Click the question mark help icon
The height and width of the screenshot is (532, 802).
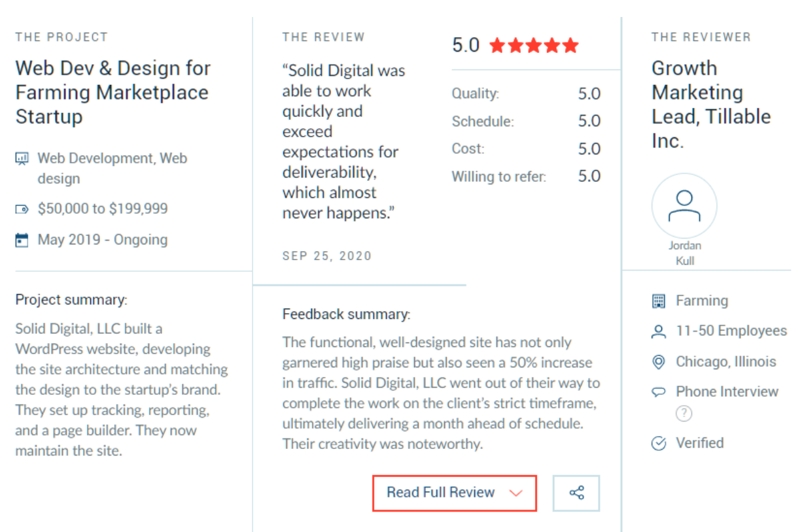[684, 413]
